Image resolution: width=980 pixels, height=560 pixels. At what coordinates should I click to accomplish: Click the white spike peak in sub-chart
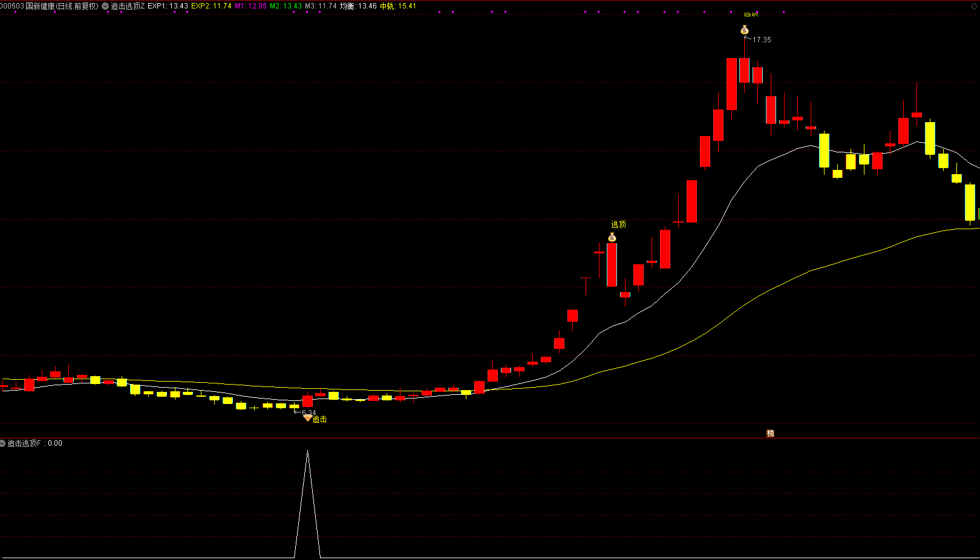307,451
